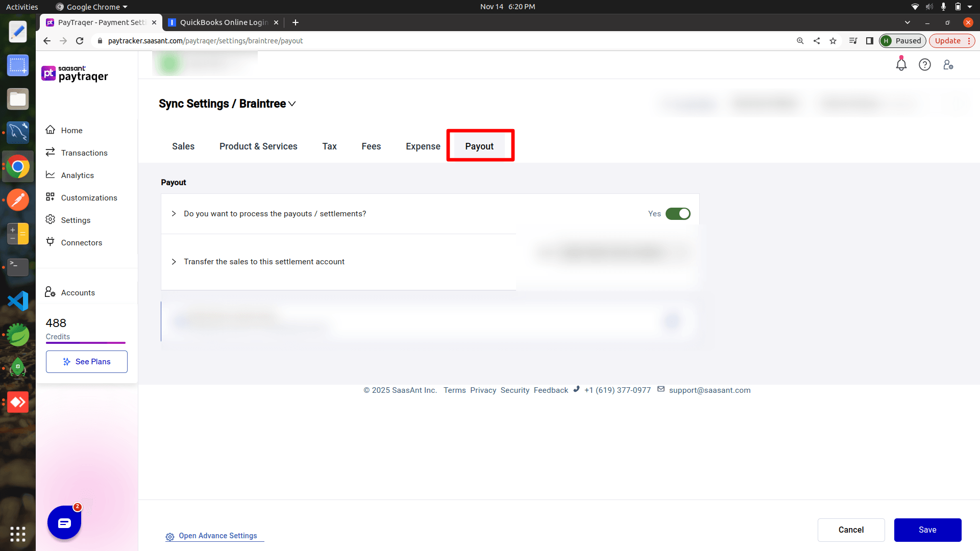This screenshot has height=551, width=980.
Task: Expand the settlement account transfer row
Action: click(174, 262)
